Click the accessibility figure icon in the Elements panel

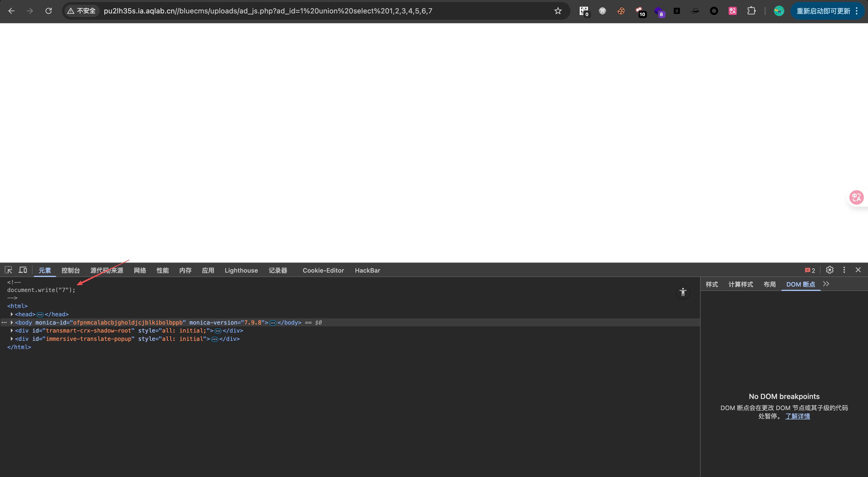point(683,292)
